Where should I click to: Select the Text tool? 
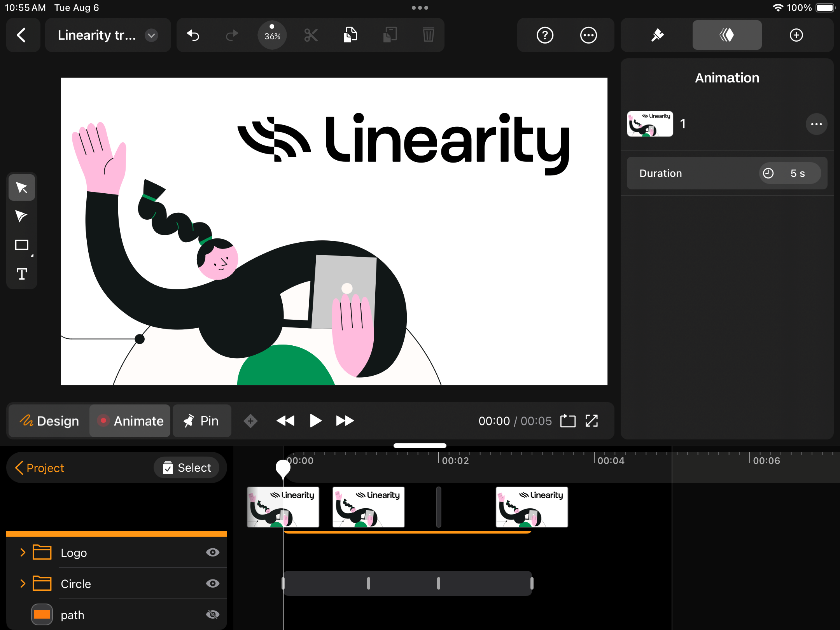(22, 274)
